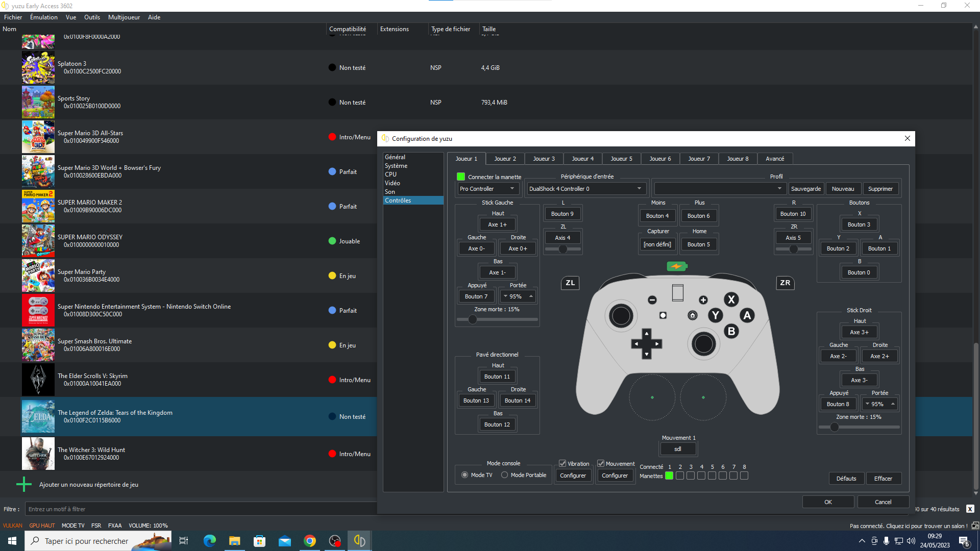Viewport: 980px width, 551px height.
Task: Click the ZL trigger icon on the controller diagram
Action: (x=570, y=283)
